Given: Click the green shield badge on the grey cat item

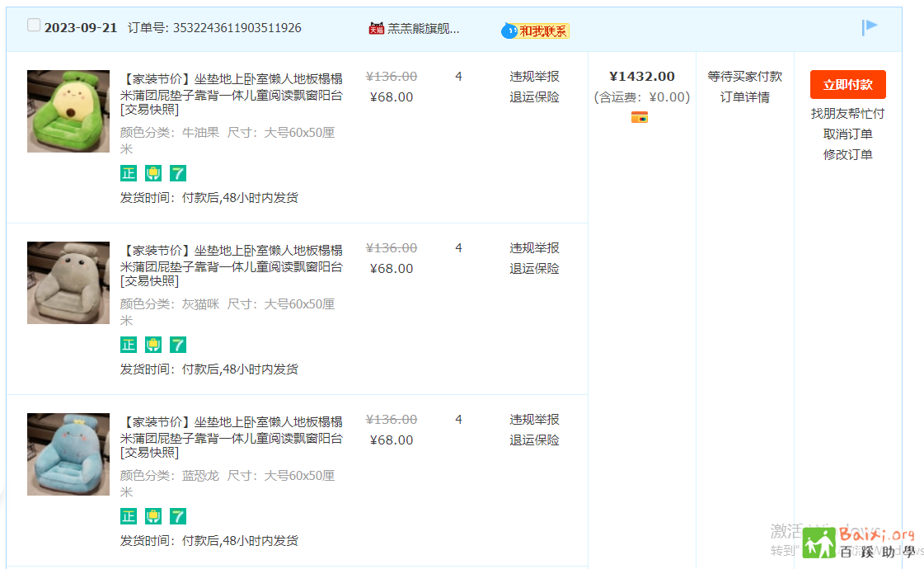Looking at the screenshot, I should coord(153,345).
